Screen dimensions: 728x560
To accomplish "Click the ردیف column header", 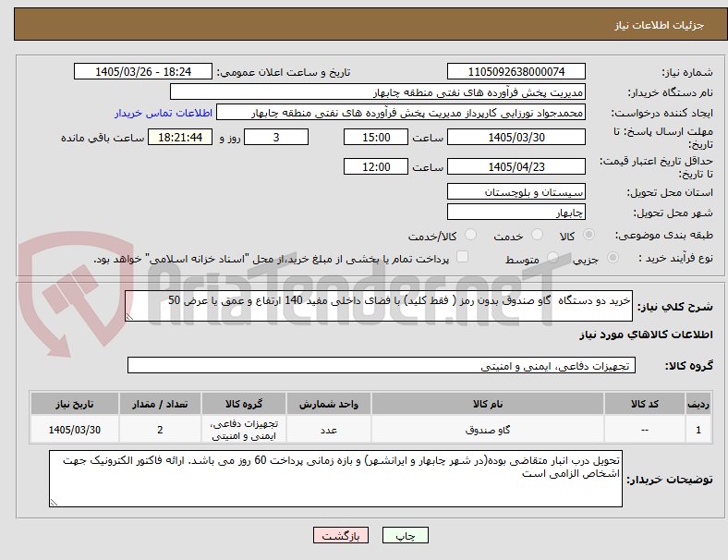I will 698,404.
